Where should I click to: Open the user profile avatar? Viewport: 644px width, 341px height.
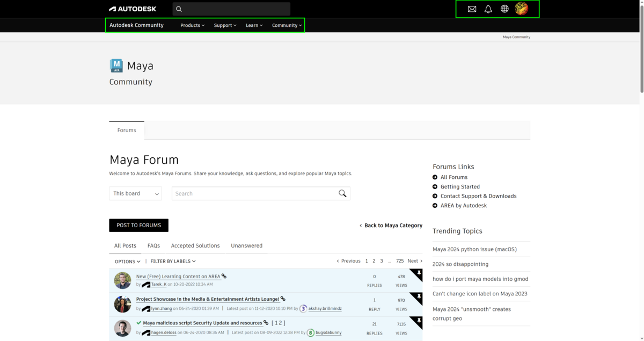(522, 9)
